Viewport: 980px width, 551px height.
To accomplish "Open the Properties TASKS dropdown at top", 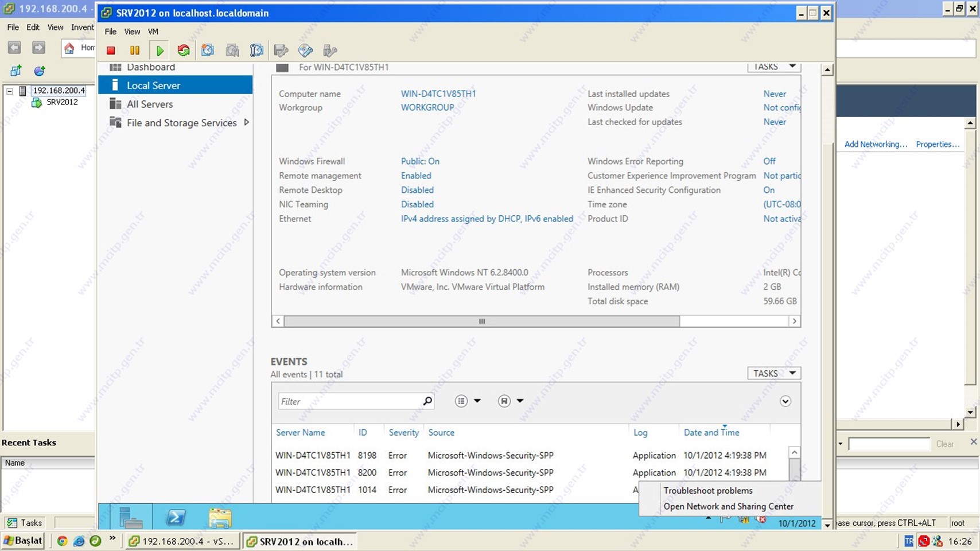I will pos(774,67).
